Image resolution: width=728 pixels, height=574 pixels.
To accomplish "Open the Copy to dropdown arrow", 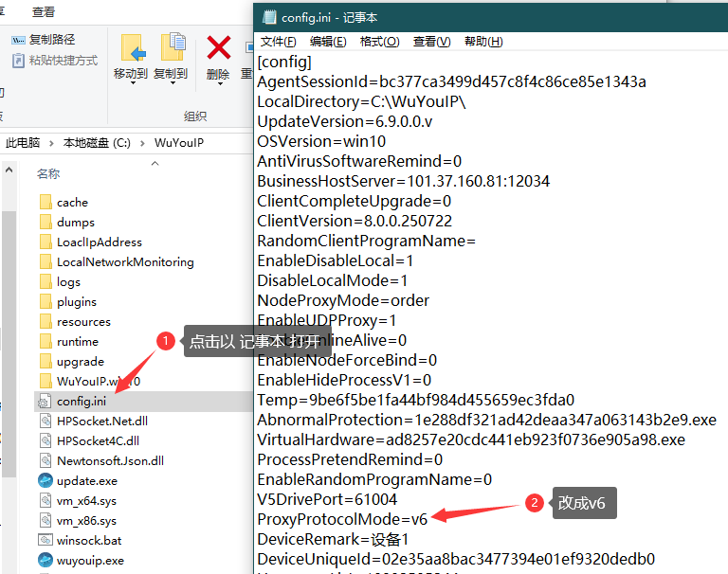I will [x=173, y=83].
